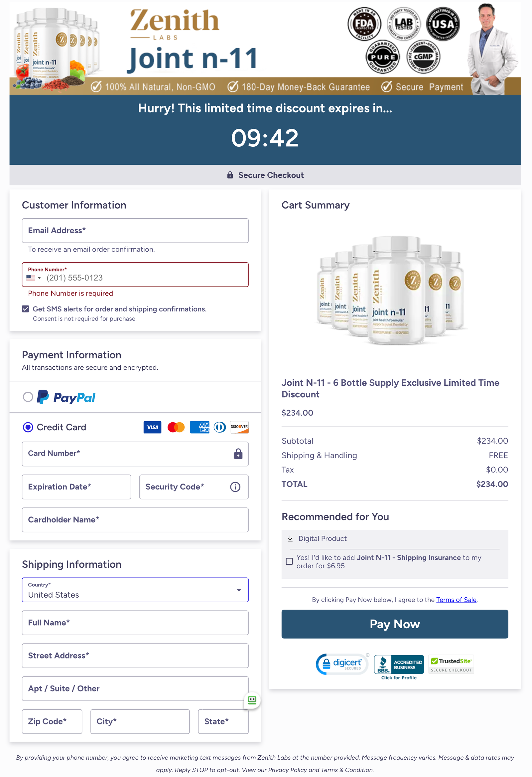This screenshot has height=777, width=532.
Task: Click the DigiCert Secured badge
Action: (x=341, y=664)
